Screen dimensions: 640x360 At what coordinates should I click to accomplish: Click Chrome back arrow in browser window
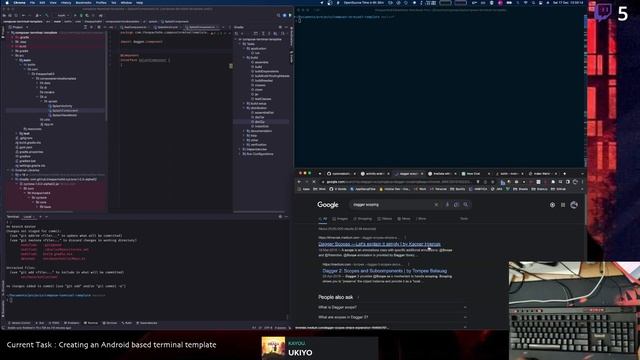pyautogui.click(x=299, y=182)
